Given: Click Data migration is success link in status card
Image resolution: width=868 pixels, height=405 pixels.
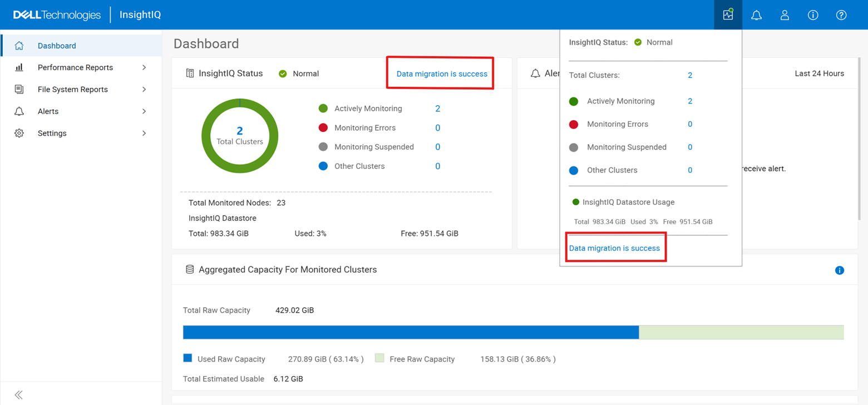Looking at the screenshot, I should coord(442,73).
